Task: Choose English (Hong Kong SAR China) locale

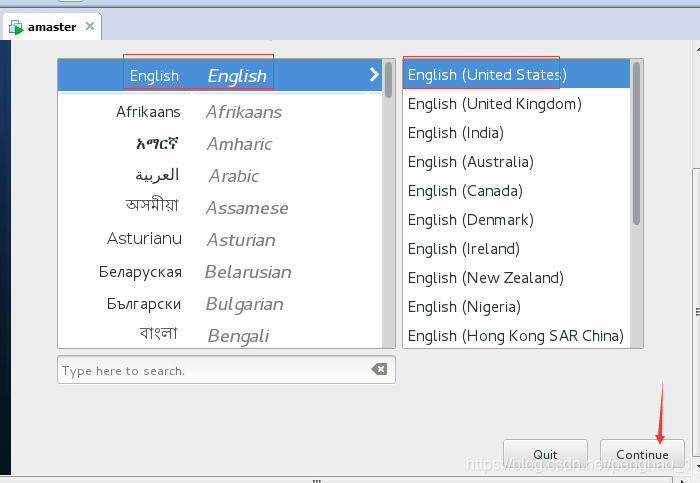Action: [516, 335]
